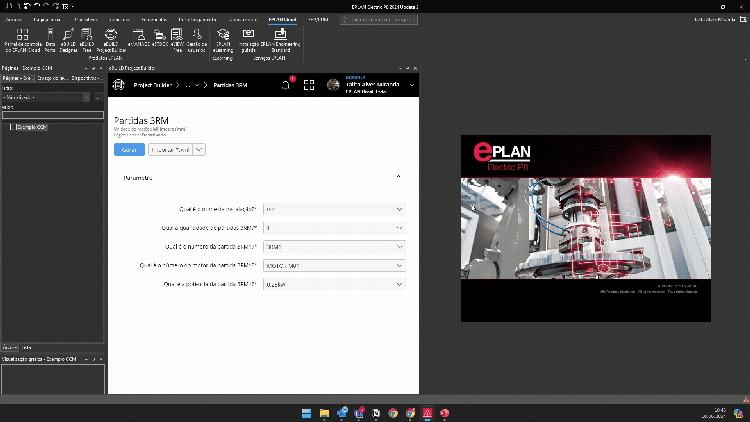Click the eBUILD logo icon in Project Builder header
The width and height of the screenshot is (750, 422).
pyautogui.click(x=118, y=85)
